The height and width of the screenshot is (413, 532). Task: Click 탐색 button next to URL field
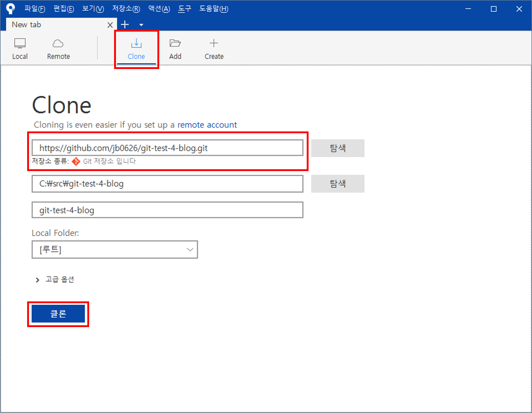pos(338,148)
